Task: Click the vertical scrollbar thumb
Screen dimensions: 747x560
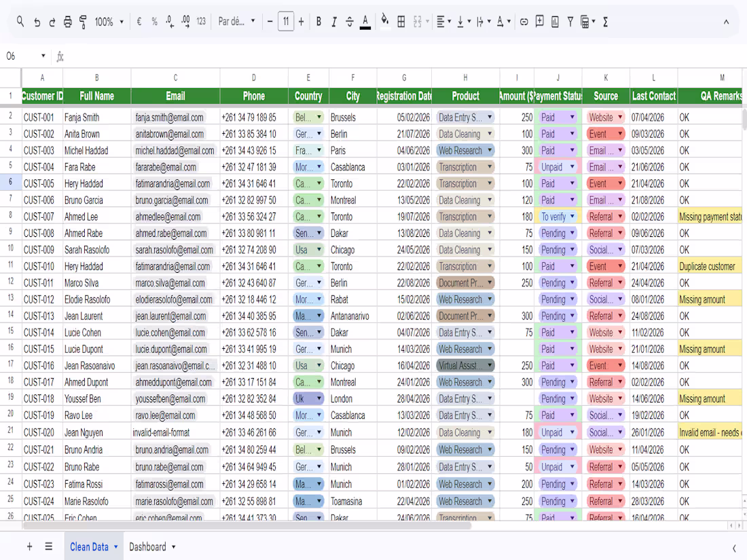Action: 744,119
